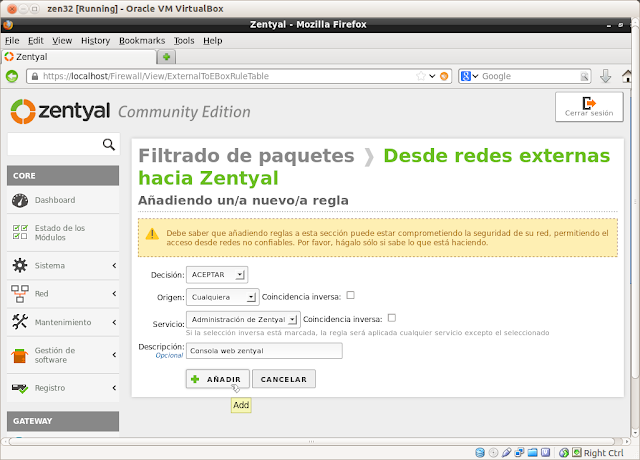The width and height of the screenshot is (640, 460).
Task: Click the VirtualBox mouse integration status icon
Action: [564, 452]
